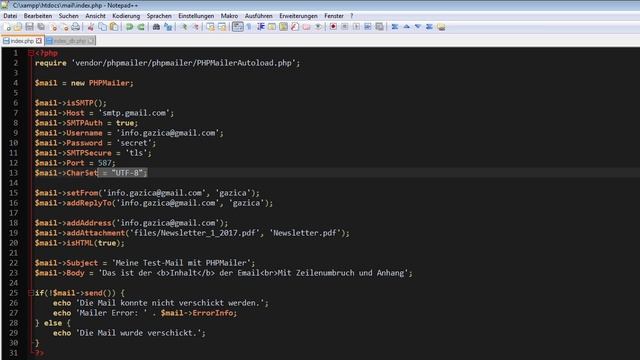Image resolution: width=640 pixels, height=360 pixels.
Task: Open the Makro menu
Action: click(229, 16)
